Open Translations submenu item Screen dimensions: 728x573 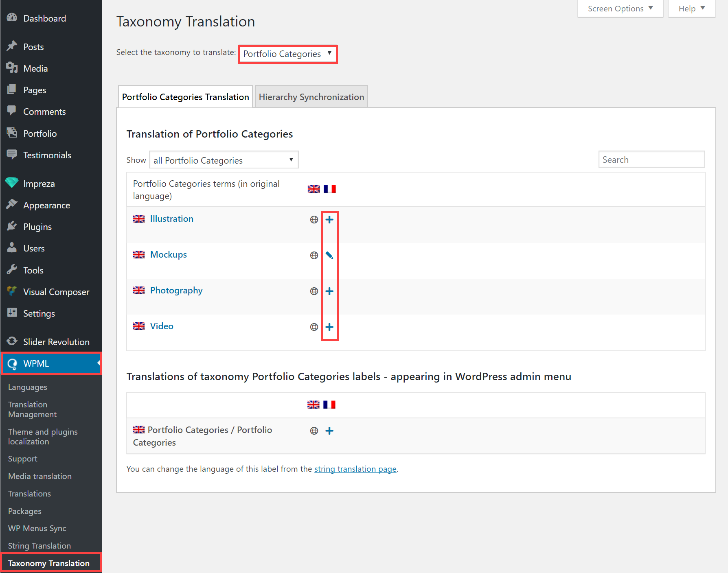coord(29,494)
